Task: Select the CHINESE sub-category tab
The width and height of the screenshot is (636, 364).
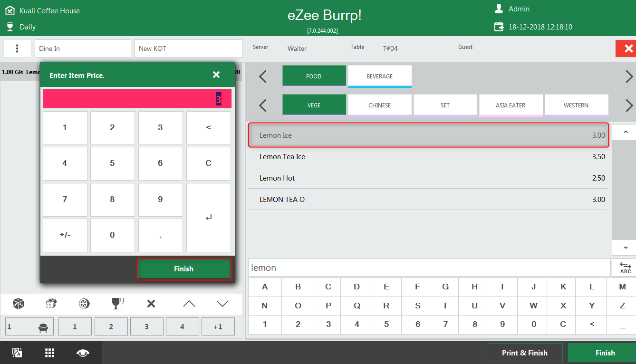Action: tap(379, 105)
